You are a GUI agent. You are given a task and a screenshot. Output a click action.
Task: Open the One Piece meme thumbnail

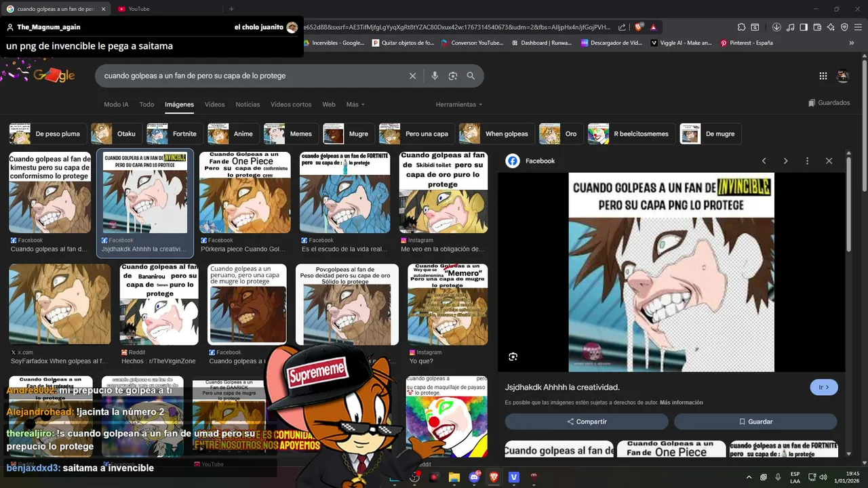click(x=245, y=192)
